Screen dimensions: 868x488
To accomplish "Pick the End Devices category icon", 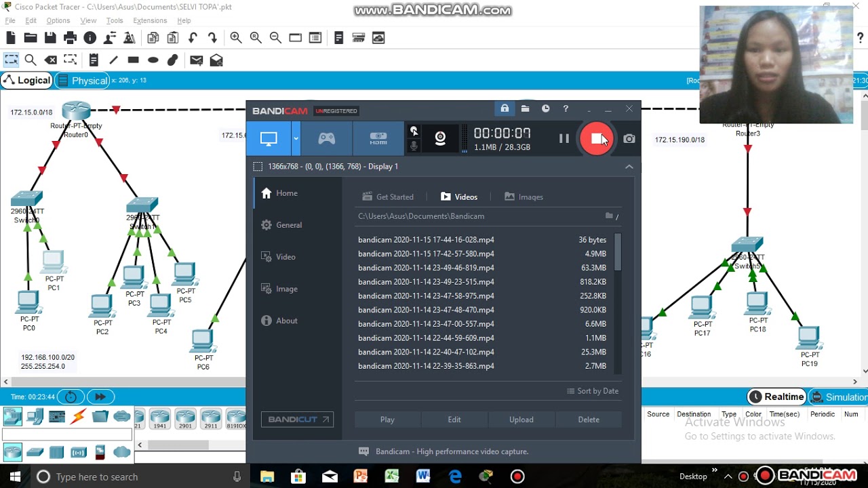I will click(x=35, y=416).
